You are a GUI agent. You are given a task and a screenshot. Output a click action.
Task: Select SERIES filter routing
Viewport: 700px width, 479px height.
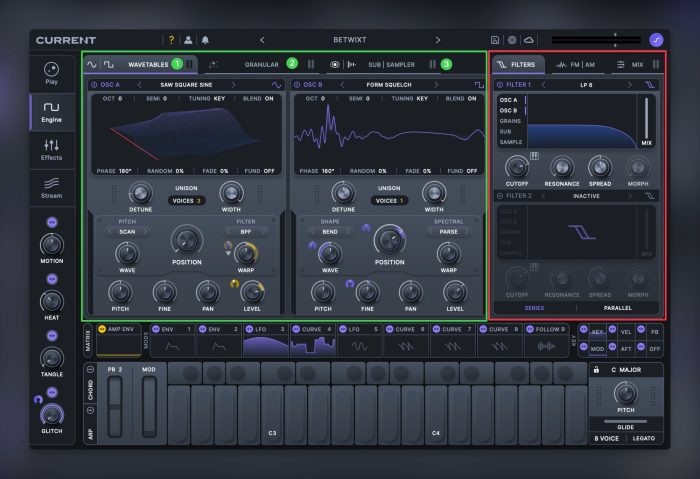pos(534,308)
